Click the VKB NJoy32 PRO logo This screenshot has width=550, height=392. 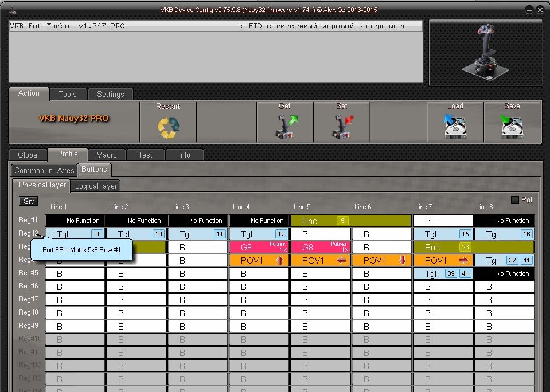(x=73, y=118)
